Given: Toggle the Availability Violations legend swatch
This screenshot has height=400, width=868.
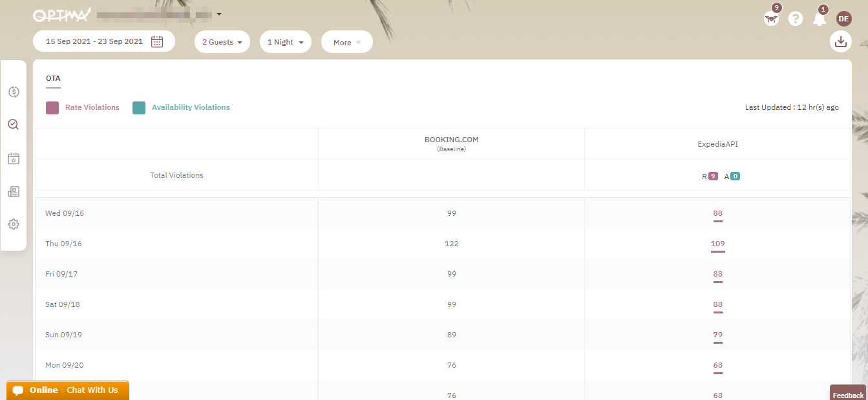Looking at the screenshot, I should tap(139, 108).
